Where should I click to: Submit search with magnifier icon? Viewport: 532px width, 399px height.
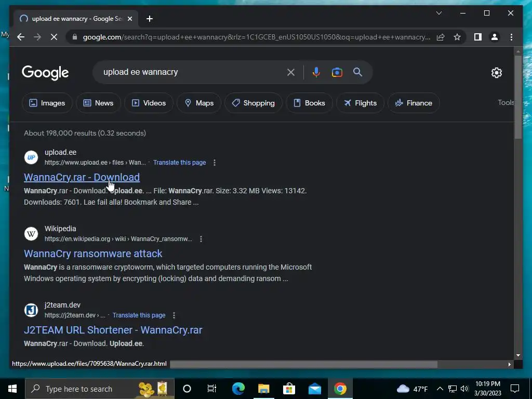point(357,72)
